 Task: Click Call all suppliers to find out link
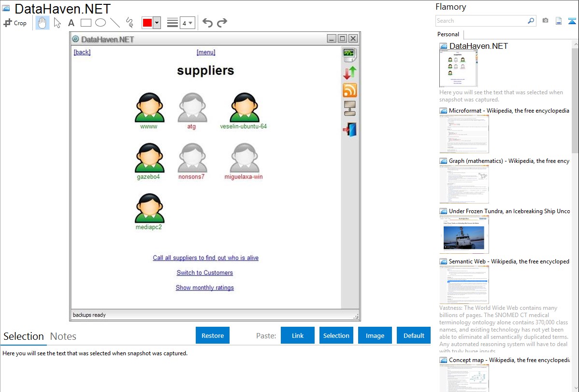click(x=206, y=258)
